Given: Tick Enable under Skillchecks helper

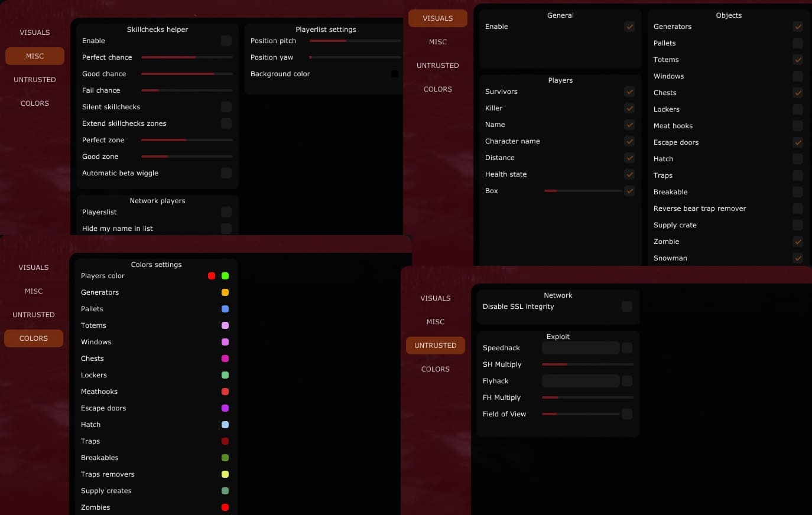Looking at the screenshot, I should pyautogui.click(x=226, y=41).
